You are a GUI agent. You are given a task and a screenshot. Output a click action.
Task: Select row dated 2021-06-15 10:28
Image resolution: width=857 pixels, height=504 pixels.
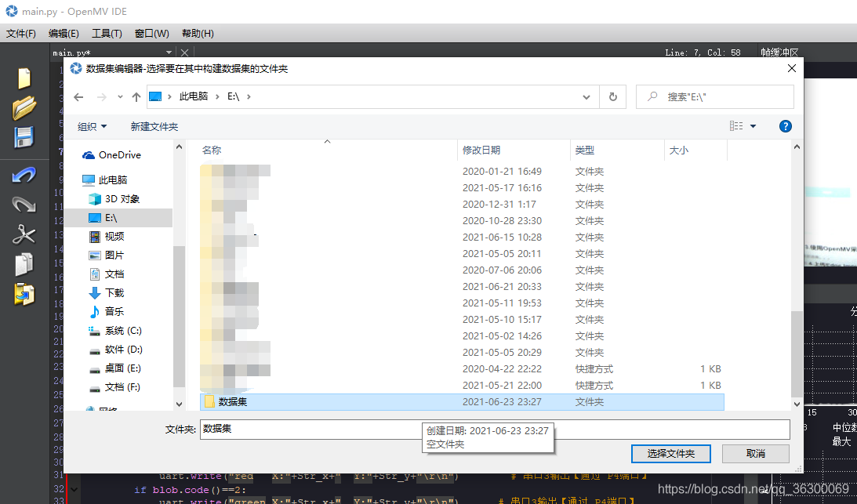point(462,237)
